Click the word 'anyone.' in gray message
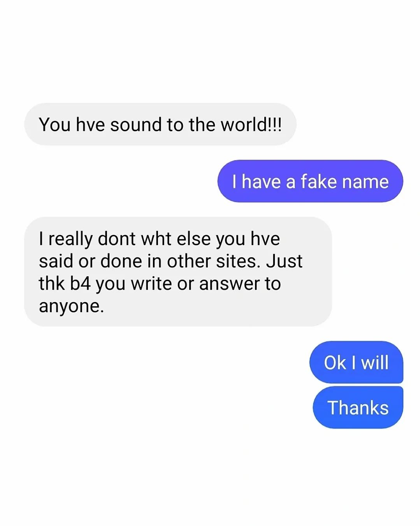420x526 pixels. click(71, 307)
